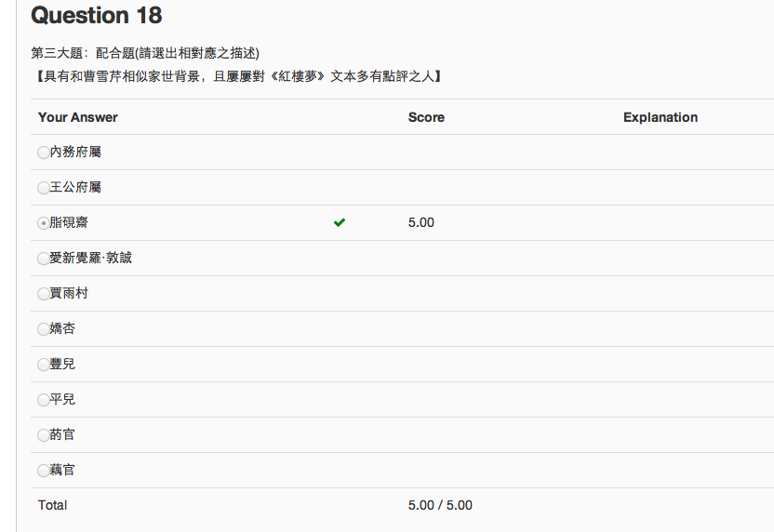
Task: Click the Question 18 heading
Action: pos(97,16)
